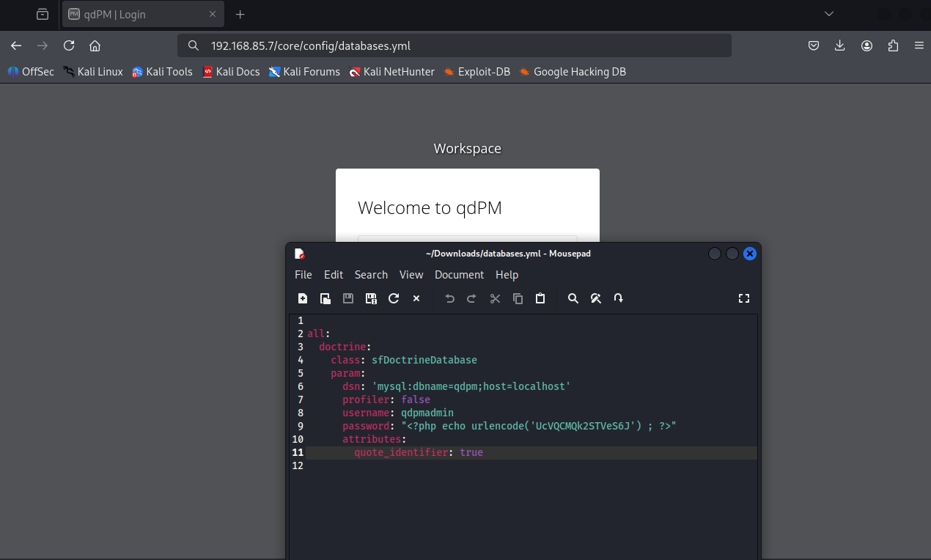Click the Firefox downloads arrow icon
931x560 pixels.
(x=840, y=45)
